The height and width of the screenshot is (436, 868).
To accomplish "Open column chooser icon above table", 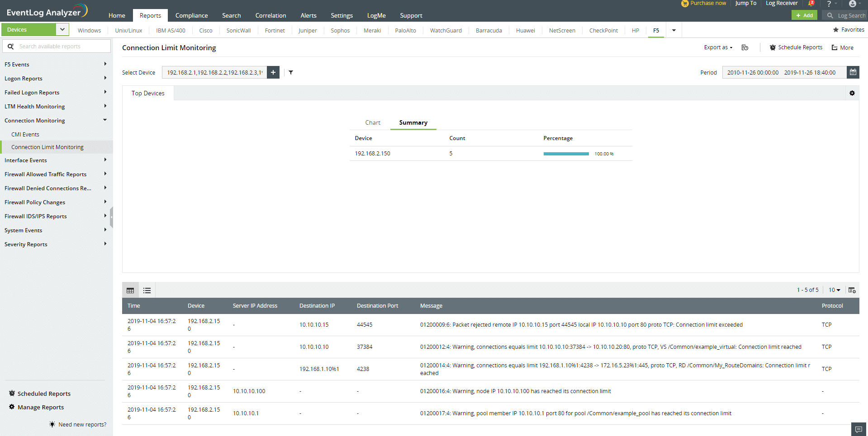I will pos(852,290).
